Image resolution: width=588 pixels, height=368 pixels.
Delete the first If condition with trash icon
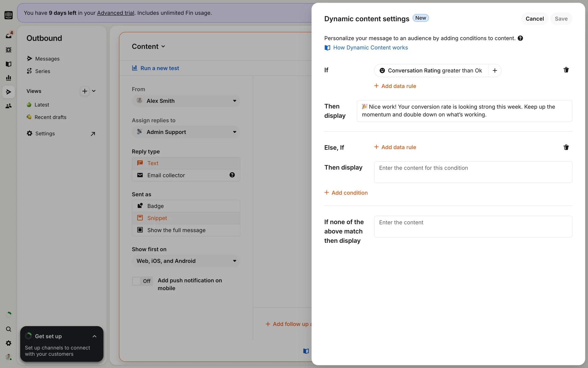566,70
